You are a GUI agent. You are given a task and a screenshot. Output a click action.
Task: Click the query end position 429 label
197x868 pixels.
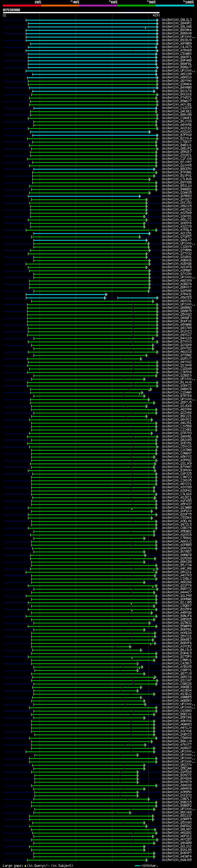[155, 15]
